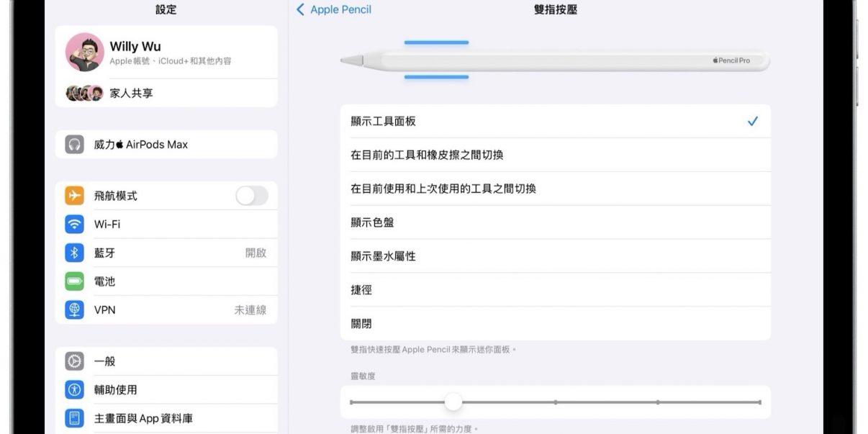The image size is (868, 434).
Task: Toggle the Airplane Mode (飛航模式) switch
Action: click(251, 196)
